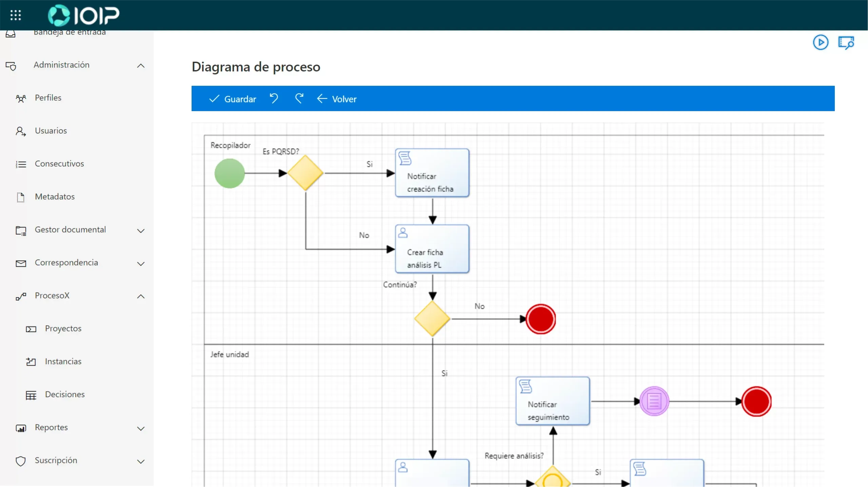868x487 pixels.
Task: Expand the Correspondencia menu
Action: point(141,264)
